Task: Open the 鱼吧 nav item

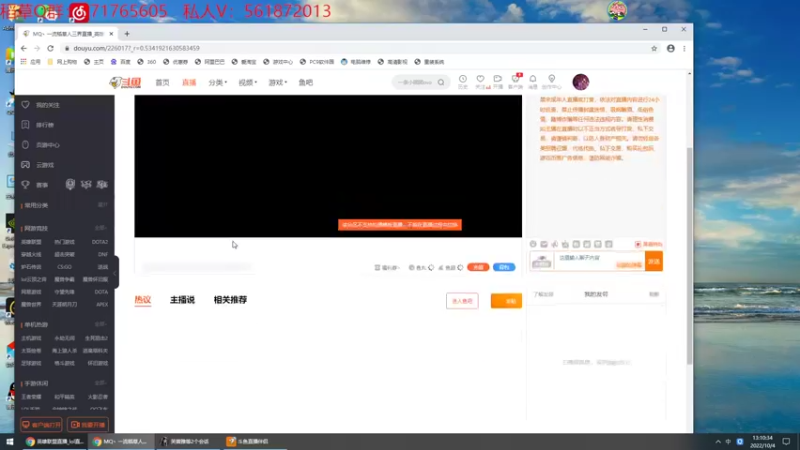Action: (306, 82)
